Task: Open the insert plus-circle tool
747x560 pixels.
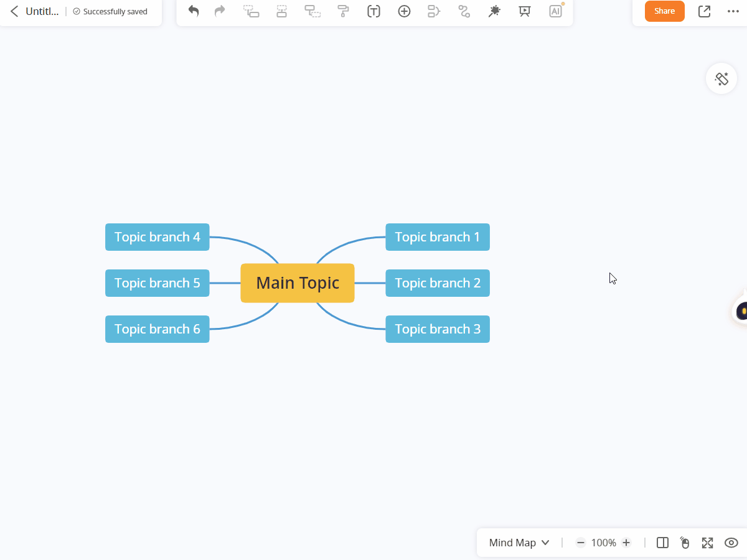Action: point(404,11)
